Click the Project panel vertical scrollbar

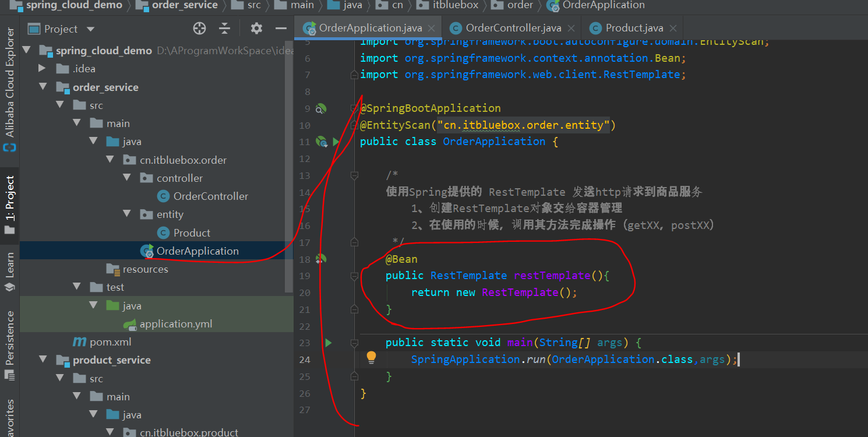coord(289,166)
